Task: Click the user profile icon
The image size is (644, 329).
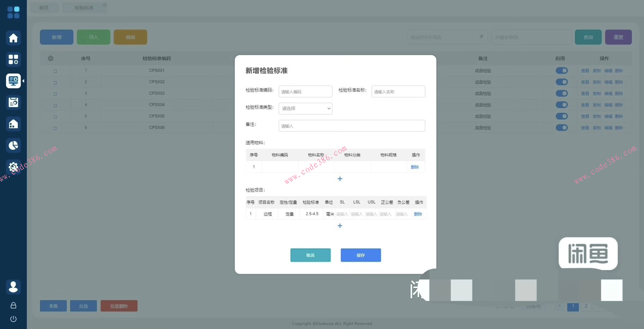Action: [13, 287]
